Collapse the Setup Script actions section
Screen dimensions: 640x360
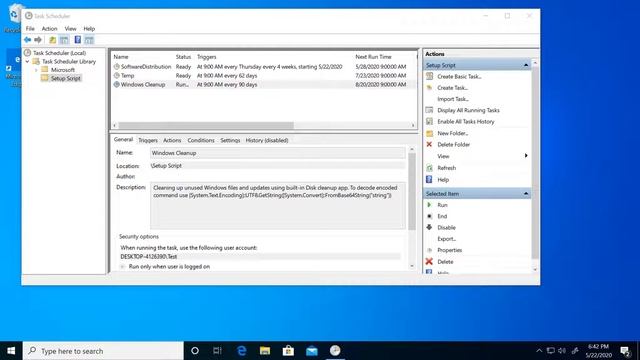[526, 65]
